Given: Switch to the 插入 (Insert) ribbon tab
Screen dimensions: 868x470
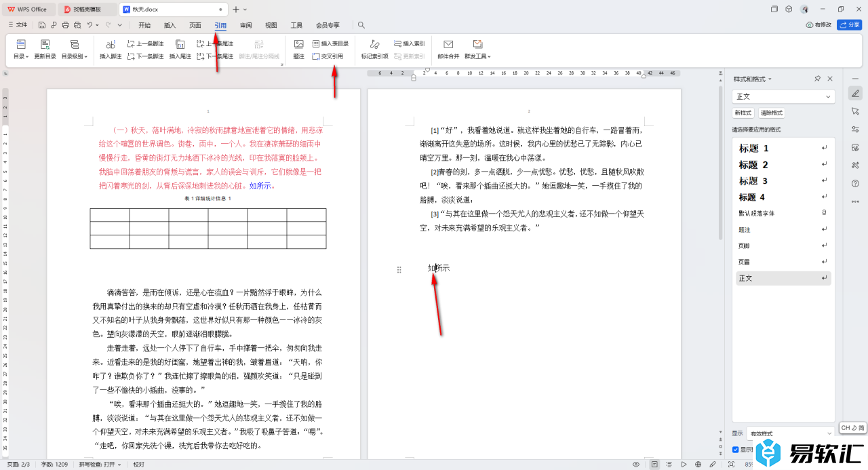Looking at the screenshot, I should tap(170, 25).
